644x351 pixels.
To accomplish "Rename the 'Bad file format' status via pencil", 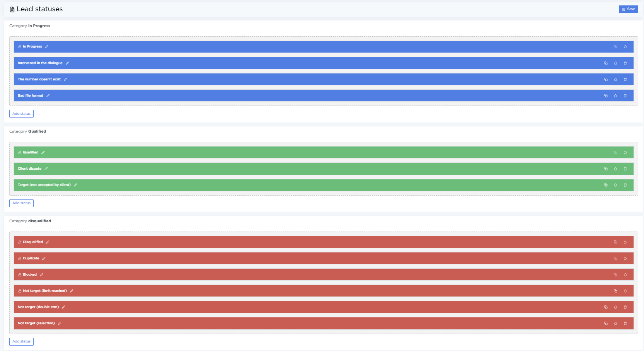I will coord(48,95).
